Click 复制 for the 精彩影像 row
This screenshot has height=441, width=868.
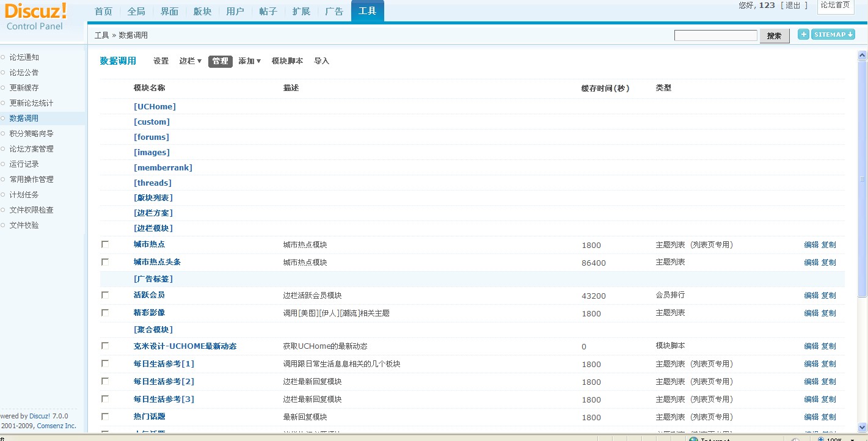click(829, 313)
